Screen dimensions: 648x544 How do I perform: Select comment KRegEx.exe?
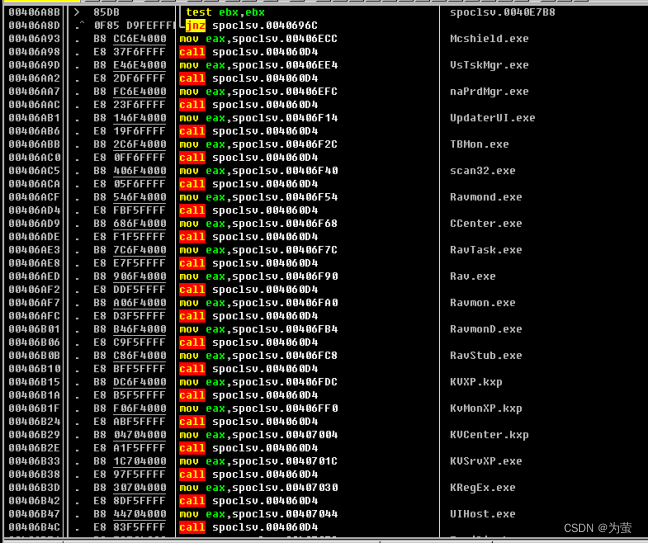(483, 489)
